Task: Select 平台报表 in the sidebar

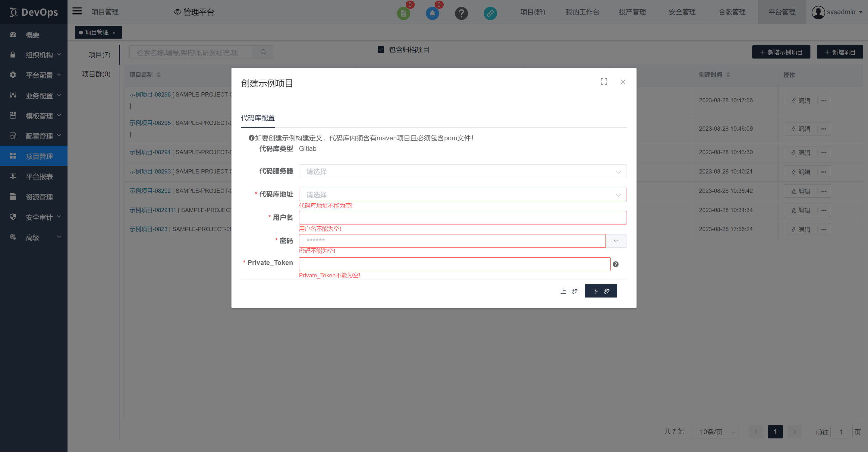Action: coord(39,177)
